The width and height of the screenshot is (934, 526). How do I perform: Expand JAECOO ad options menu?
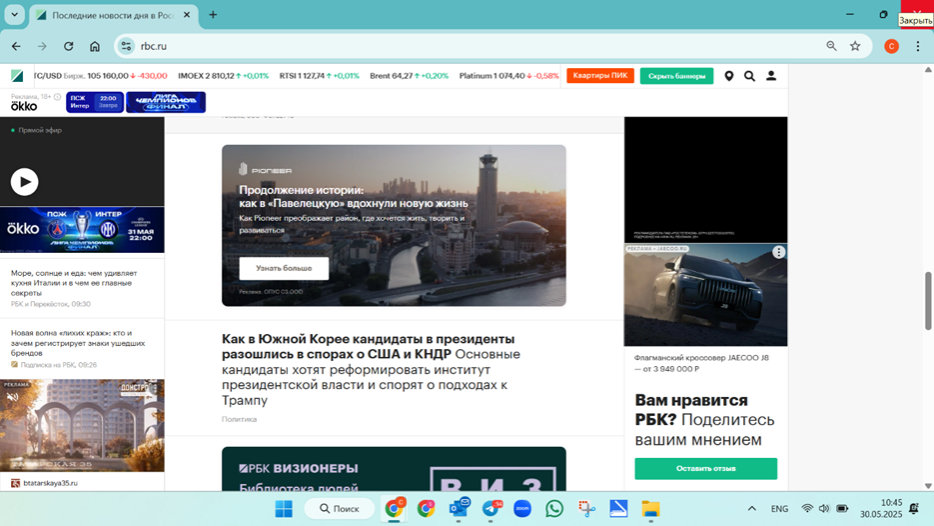click(x=778, y=253)
